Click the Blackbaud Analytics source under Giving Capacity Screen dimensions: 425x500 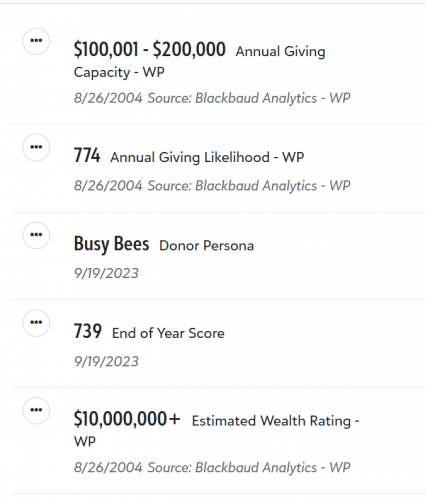pyautogui.click(x=249, y=98)
